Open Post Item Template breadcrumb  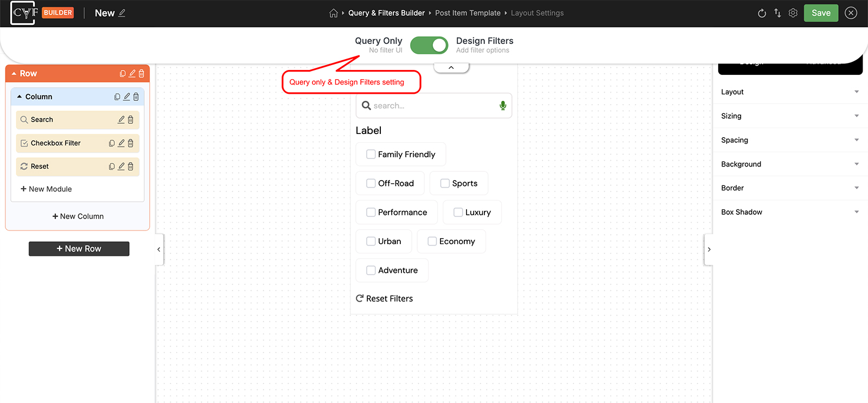468,13
